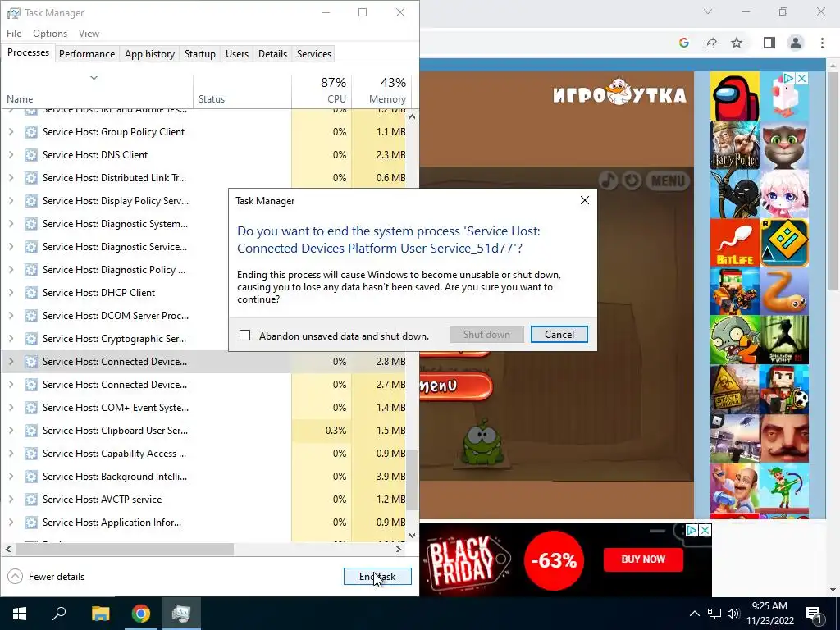Switch to the Details tab
Viewport: 840px width, 630px height.
coord(272,53)
